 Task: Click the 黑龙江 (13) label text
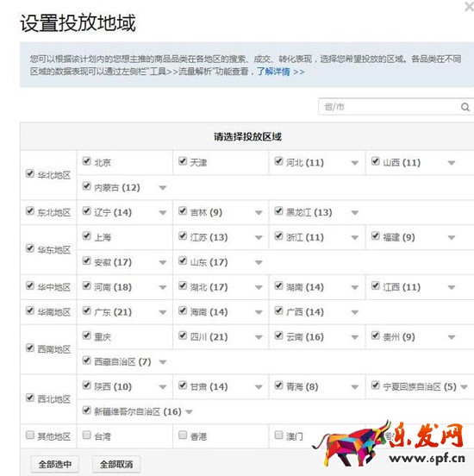(x=309, y=212)
